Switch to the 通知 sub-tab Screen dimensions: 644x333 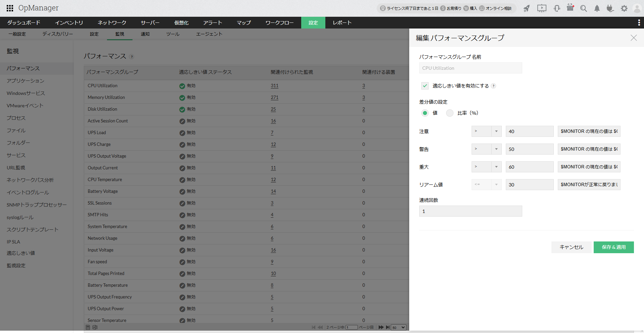[x=145, y=34]
